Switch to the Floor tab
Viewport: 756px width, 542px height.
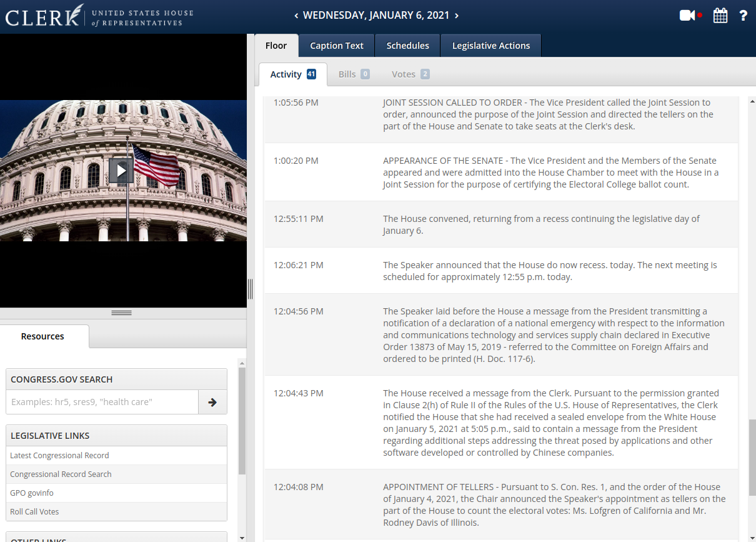coord(276,46)
